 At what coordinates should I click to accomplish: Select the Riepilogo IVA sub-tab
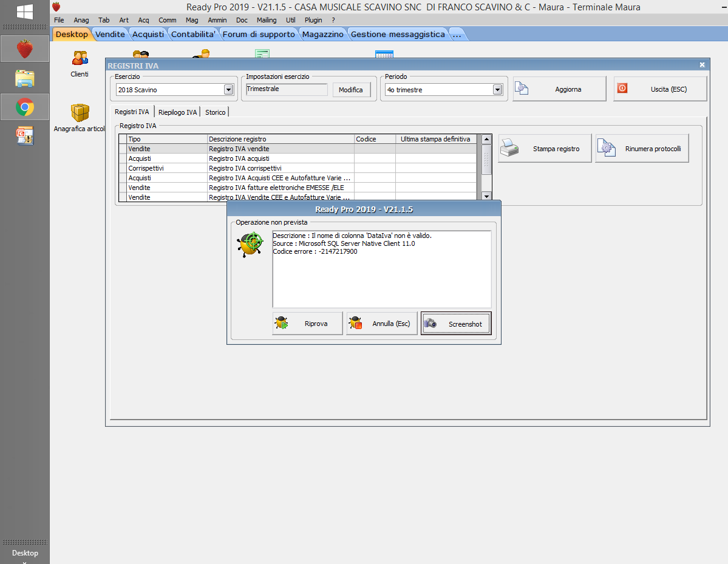tap(177, 112)
